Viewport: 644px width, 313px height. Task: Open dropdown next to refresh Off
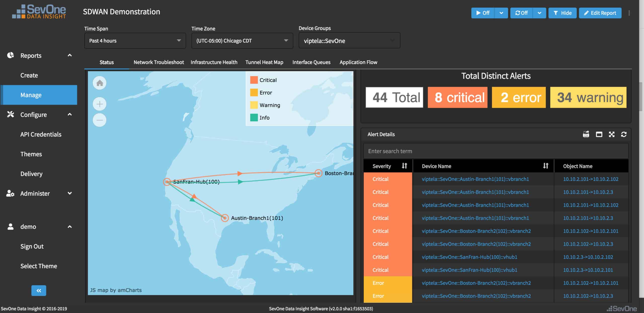(x=539, y=13)
